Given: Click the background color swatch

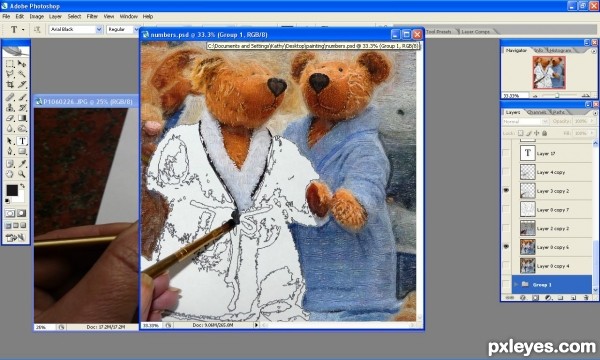Looking at the screenshot, I should pos(19,198).
